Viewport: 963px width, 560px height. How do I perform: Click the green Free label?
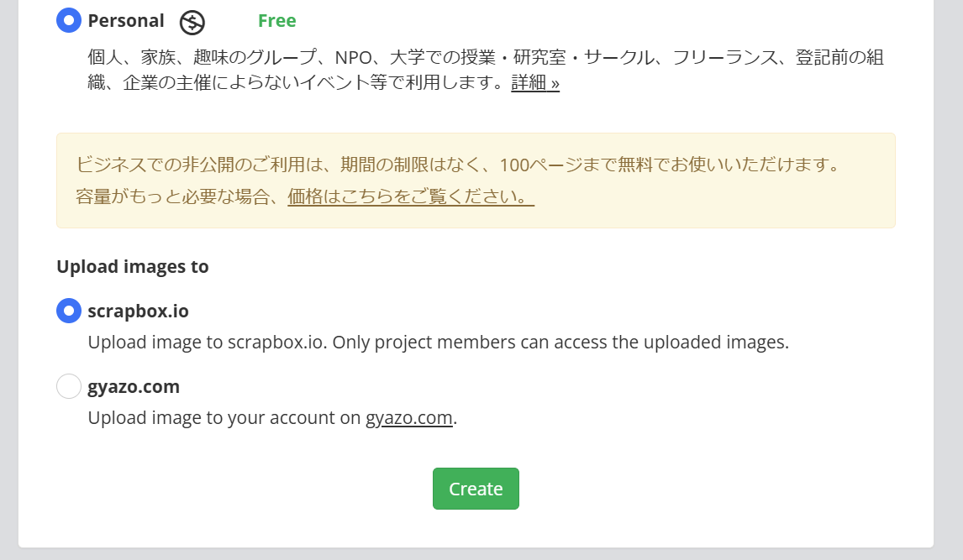coord(277,21)
